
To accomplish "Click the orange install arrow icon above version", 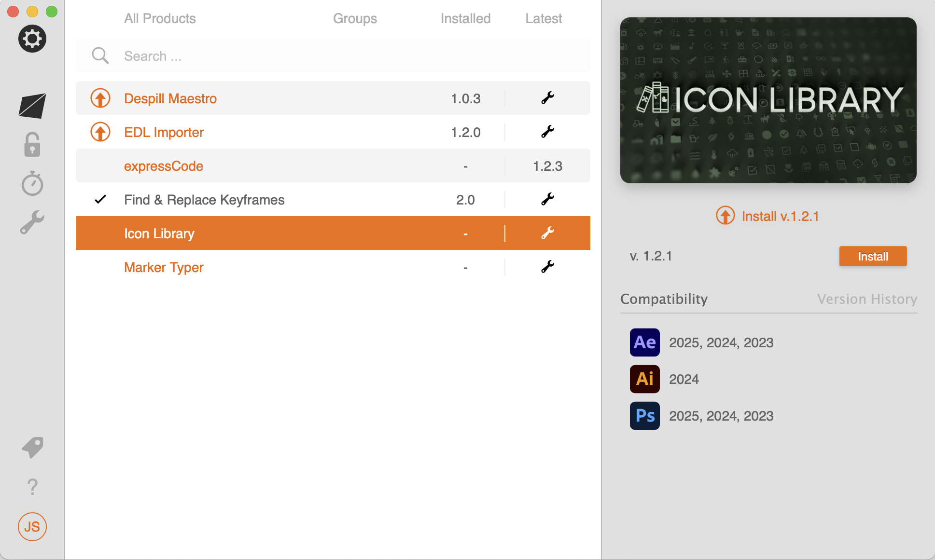I will point(725,216).
